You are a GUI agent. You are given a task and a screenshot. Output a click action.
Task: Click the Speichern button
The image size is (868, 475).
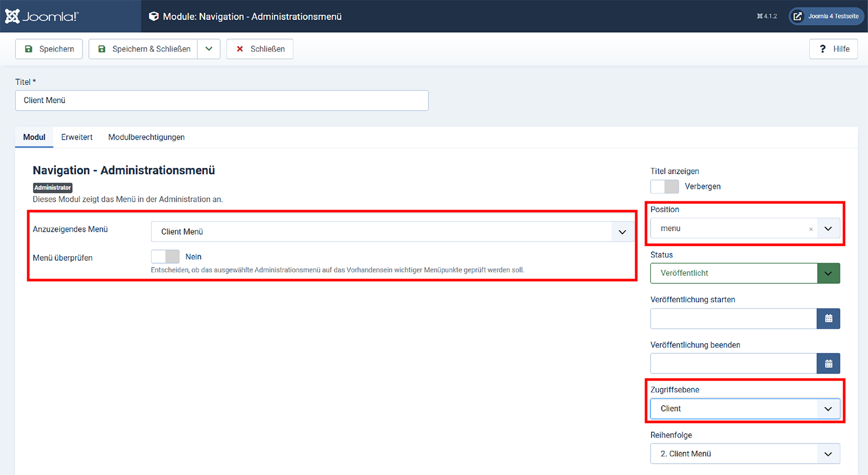pyautogui.click(x=49, y=49)
